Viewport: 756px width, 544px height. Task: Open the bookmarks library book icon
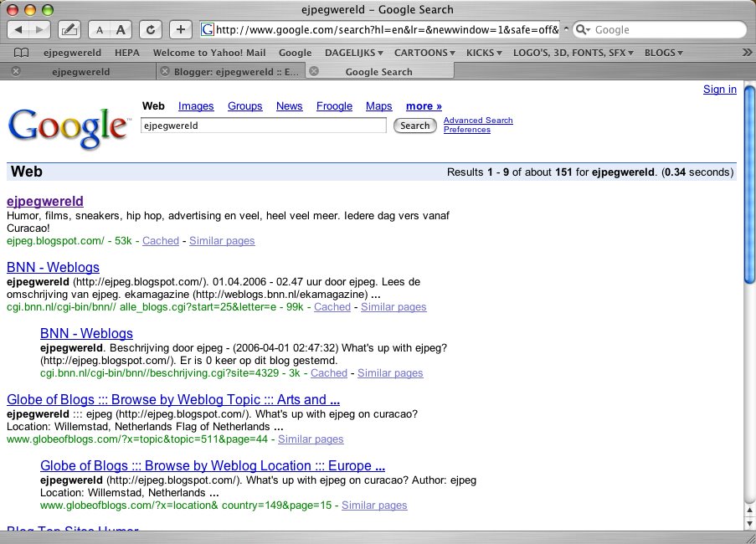pos(21,53)
